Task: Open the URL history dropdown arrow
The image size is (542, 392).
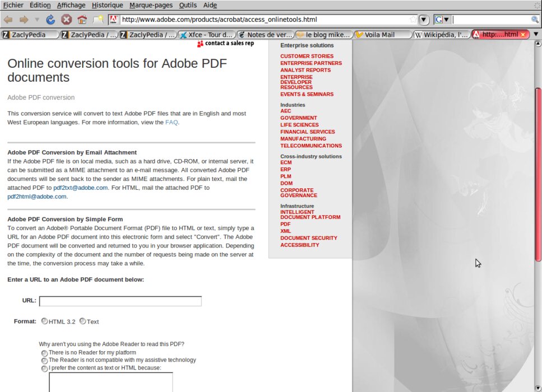Action: (424, 20)
